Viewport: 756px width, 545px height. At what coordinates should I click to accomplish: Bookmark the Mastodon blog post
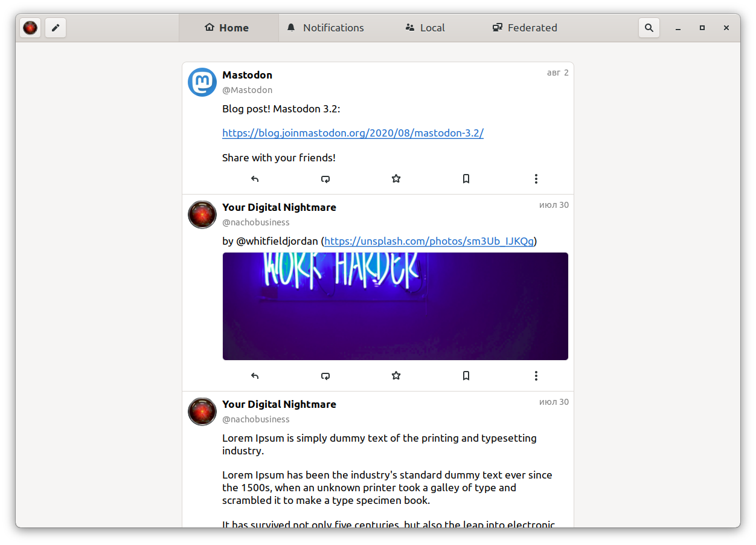(x=466, y=179)
